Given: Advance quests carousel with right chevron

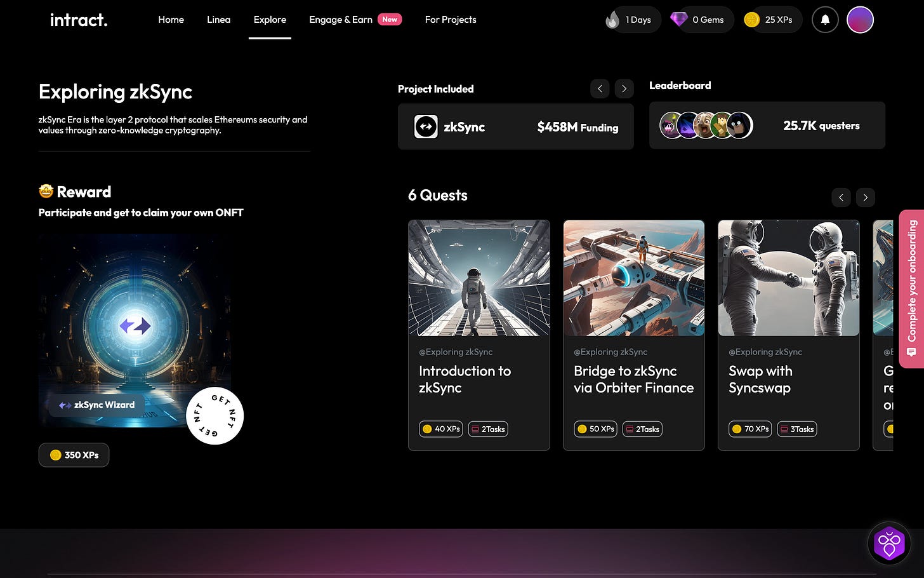Looking at the screenshot, I should (x=865, y=198).
